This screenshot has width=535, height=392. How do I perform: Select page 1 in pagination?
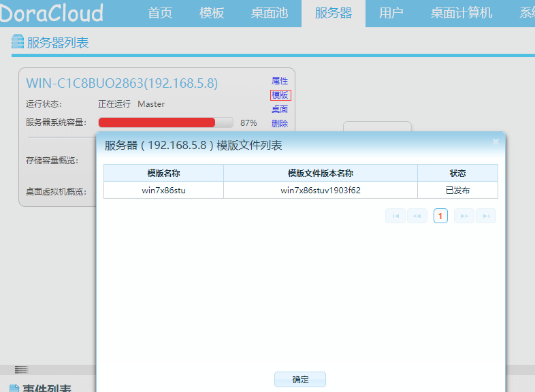point(440,216)
